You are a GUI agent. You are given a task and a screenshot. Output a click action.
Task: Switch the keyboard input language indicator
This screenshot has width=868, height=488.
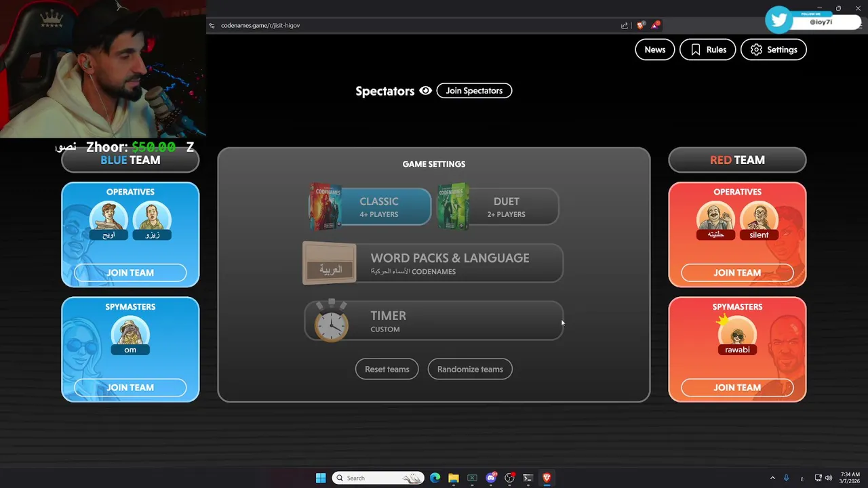coord(802,478)
